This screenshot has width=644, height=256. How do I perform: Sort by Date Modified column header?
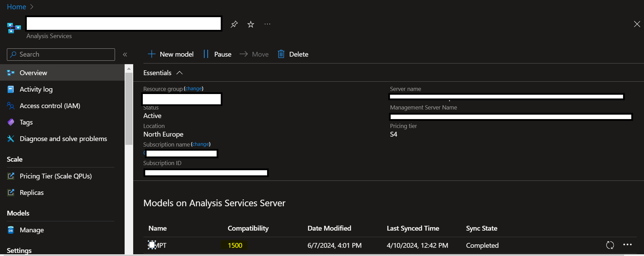pos(329,228)
